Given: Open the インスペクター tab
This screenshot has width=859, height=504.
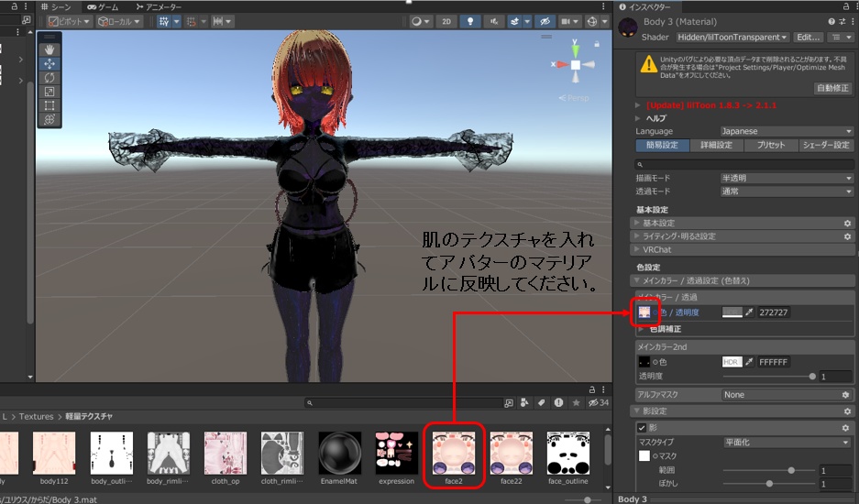Looking at the screenshot, I should click(645, 6).
